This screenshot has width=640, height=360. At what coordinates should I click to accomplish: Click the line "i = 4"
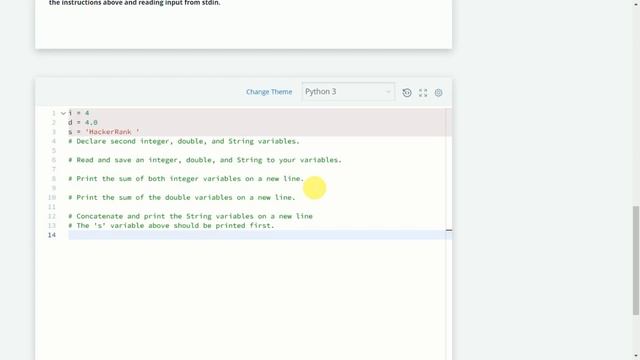click(x=79, y=113)
